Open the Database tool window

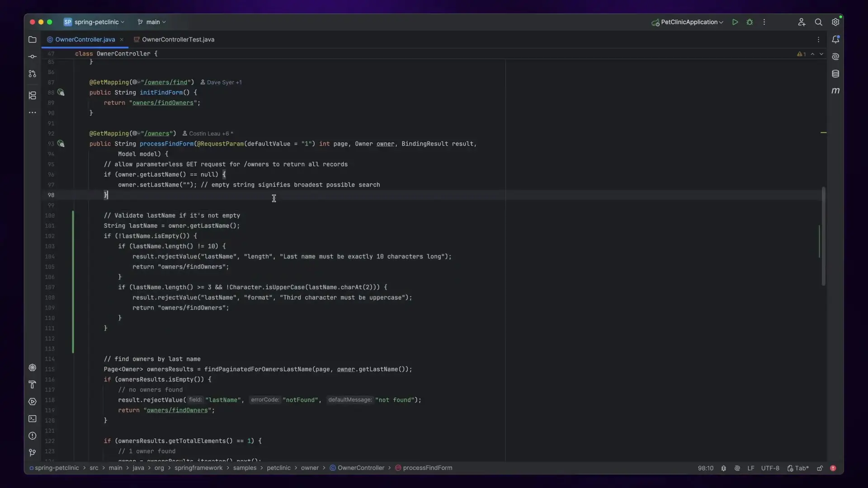pyautogui.click(x=835, y=74)
